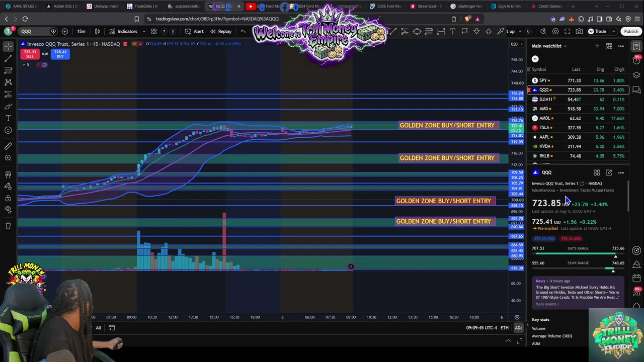
Task: Take a chart snapshot with camera
Action: [580, 31]
